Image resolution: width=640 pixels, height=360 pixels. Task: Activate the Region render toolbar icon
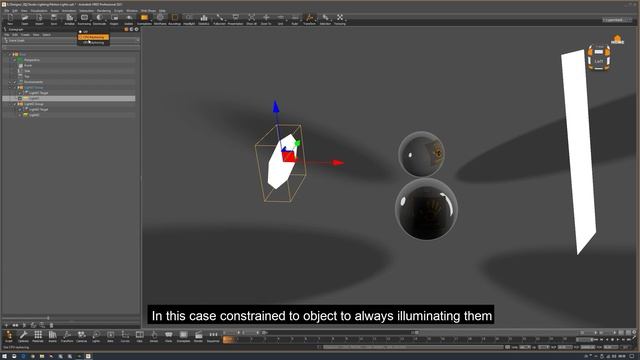[x=114, y=19]
